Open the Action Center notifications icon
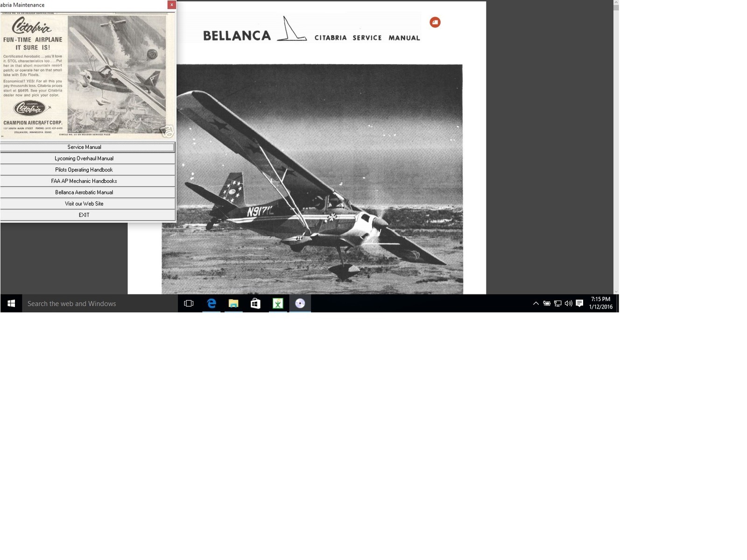 click(x=579, y=303)
